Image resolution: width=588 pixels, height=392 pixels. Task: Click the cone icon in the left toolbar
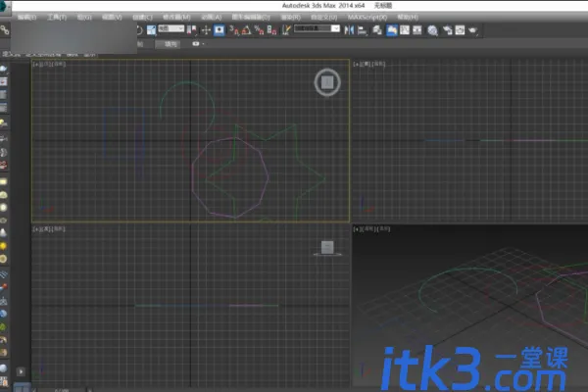3,233
